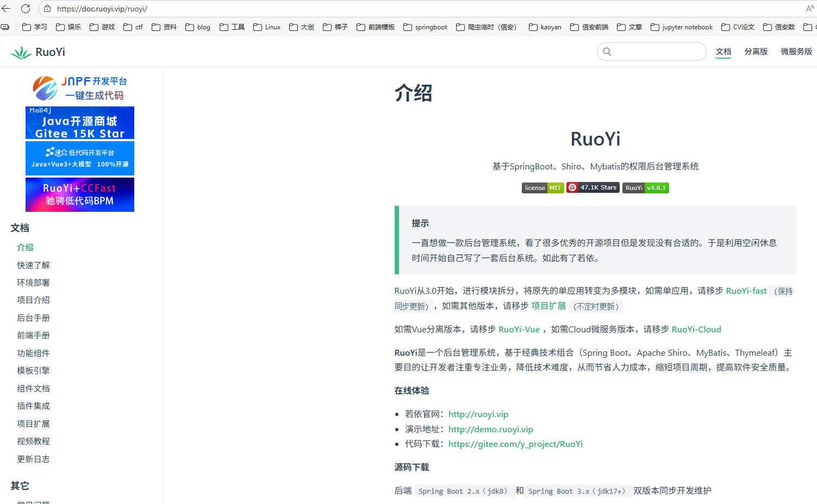Open the http://ruoyi.vip link
The image size is (817, 504).
pos(478,414)
